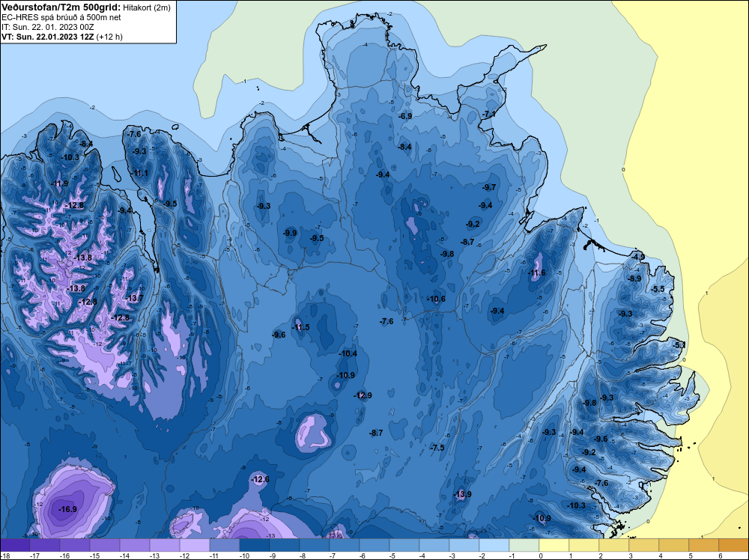
Task: Click the -13.7 temperature value on the map
Action: click(134, 298)
